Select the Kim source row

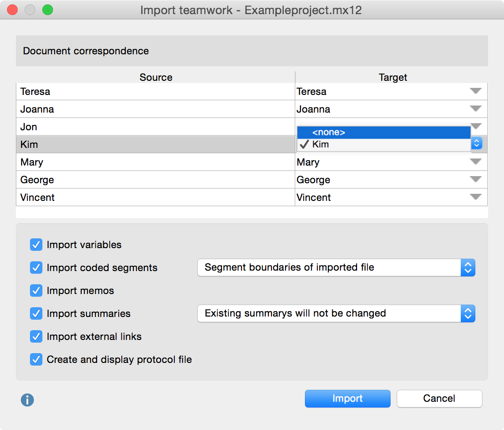click(156, 144)
